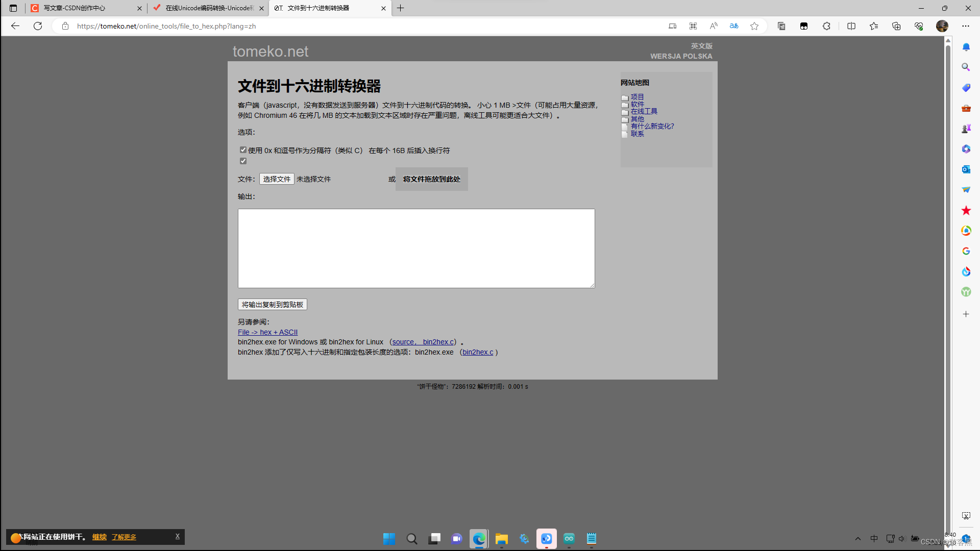Click the 选择文件 button
Screen dimensions: 980x551
pos(277,179)
